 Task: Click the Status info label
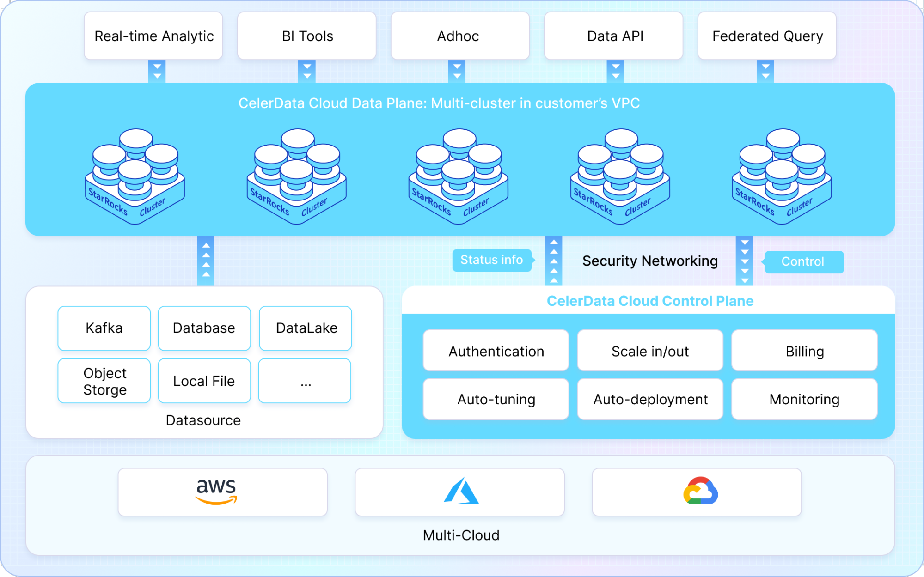tap(492, 260)
